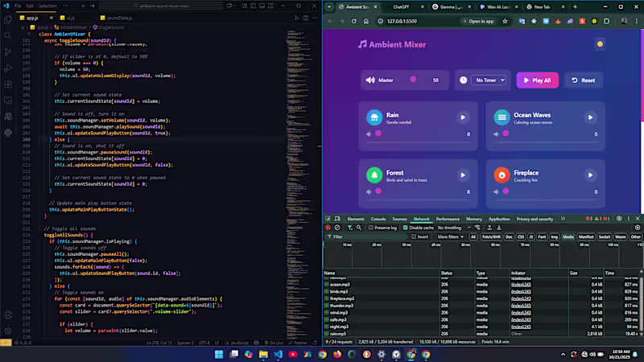Image resolution: width=644 pixels, height=362 pixels.
Task: Open Chrome three-dot main menu
Action: coord(637,22)
